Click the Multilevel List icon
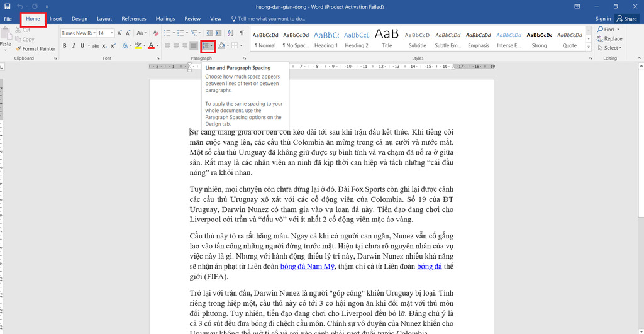644x334 pixels. [194, 33]
